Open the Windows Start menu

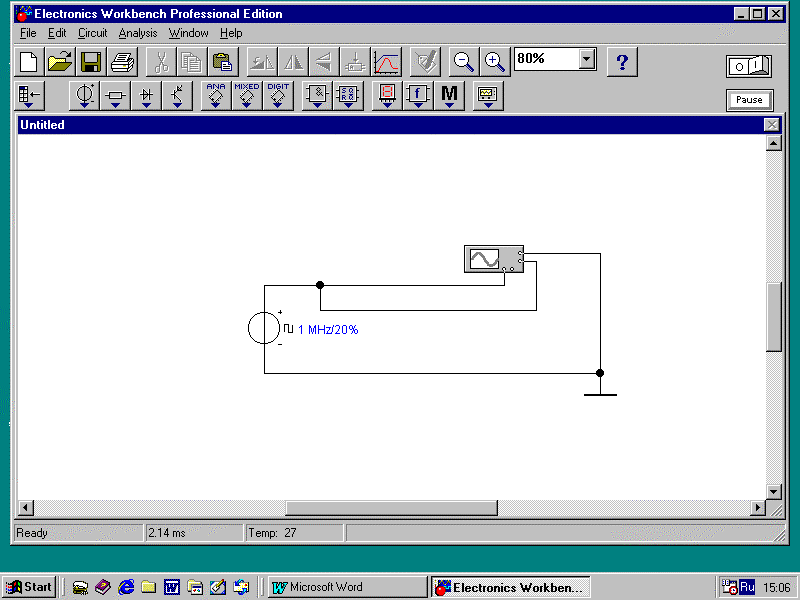(x=29, y=587)
